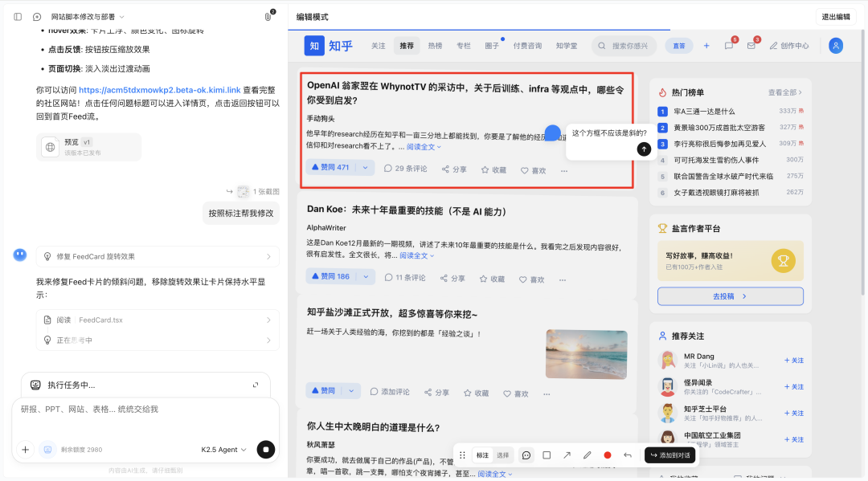
Task: Open the K2.5 Agent model dropdown
Action: coord(223,450)
